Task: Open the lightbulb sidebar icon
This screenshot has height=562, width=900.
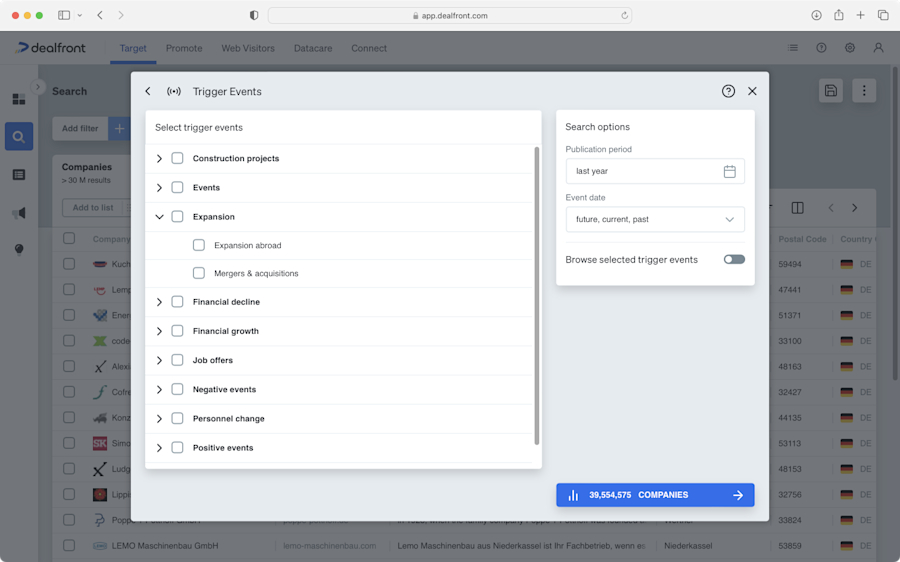Action: tap(19, 249)
